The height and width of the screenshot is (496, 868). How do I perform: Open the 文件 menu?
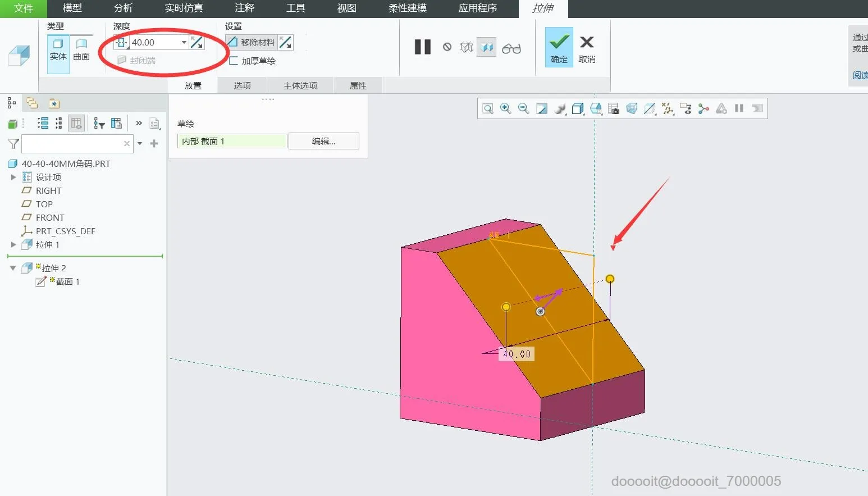click(24, 8)
